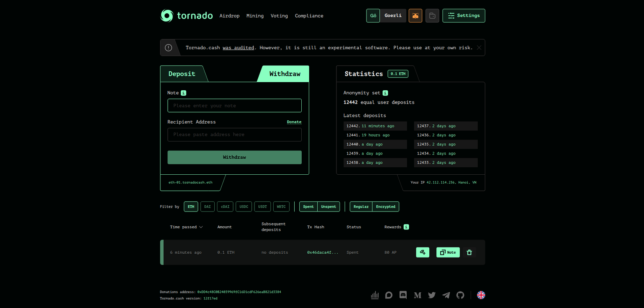Toggle the Unspent filter
Viewport: 644px width, 308px height.
coord(329,207)
